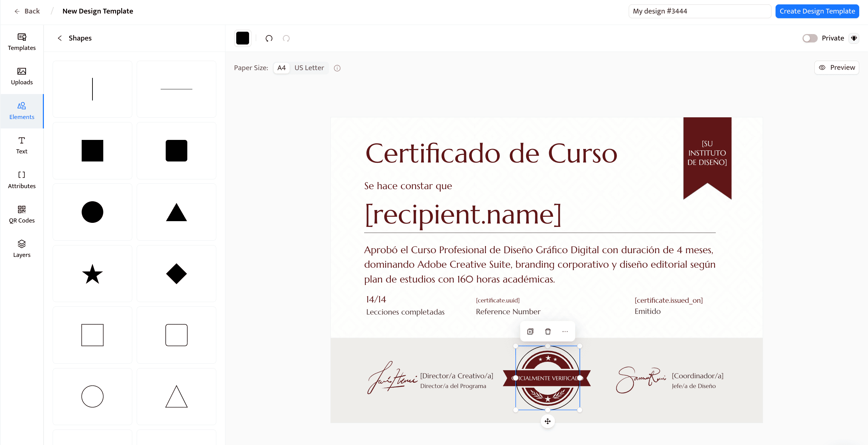Open the Attributes sidebar panel
This screenshot has width=868, height=445.
pyautogui.click(x=22, y=180)
